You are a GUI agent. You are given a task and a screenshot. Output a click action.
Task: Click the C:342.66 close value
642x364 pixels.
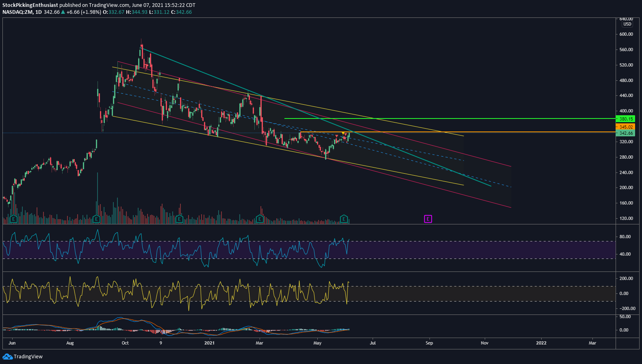(181, 12)
